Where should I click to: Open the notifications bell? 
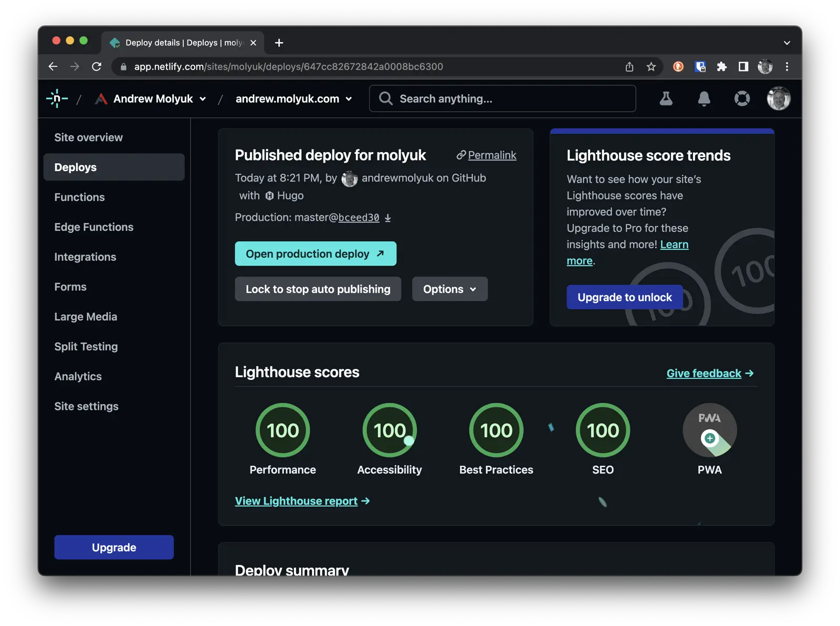[704, 99]
